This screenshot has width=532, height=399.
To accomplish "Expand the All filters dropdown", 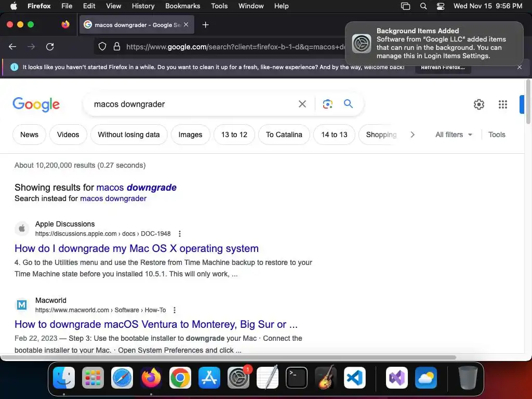I will [x=454, y=135].
